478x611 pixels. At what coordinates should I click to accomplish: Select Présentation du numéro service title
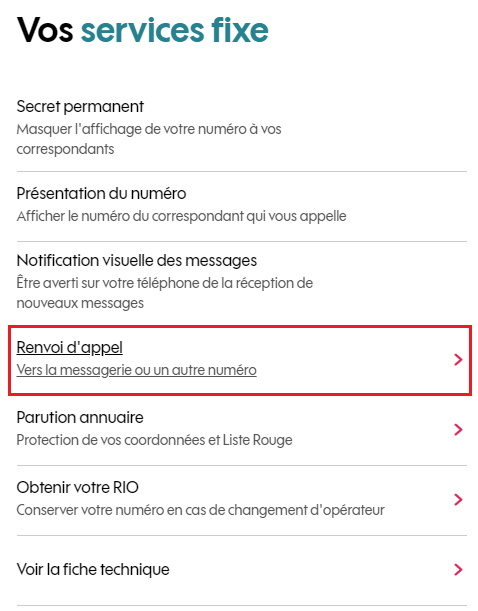click(x=101, y=193)
